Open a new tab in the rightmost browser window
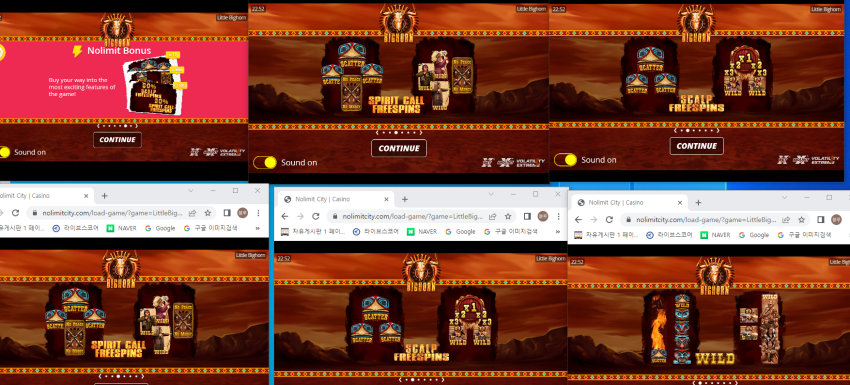The image size is (850, 385). pos(698,202)
